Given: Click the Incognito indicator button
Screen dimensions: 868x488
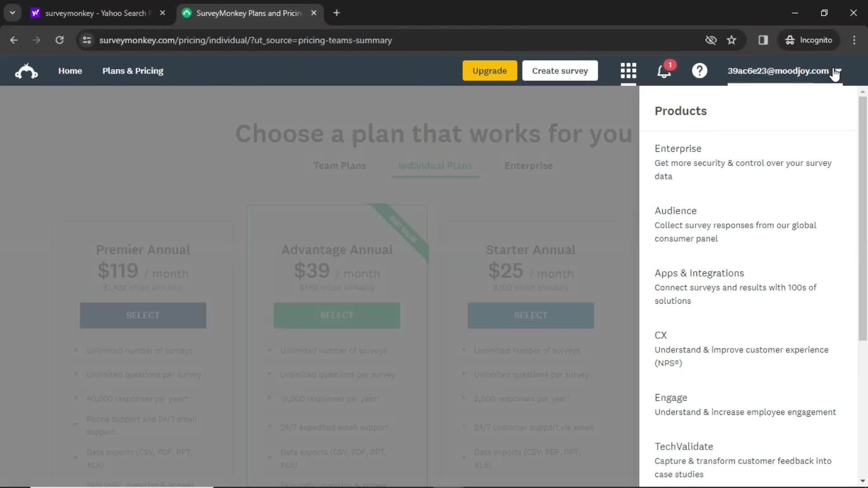Looking at the screenshot, I should click(x=809, y=40).
